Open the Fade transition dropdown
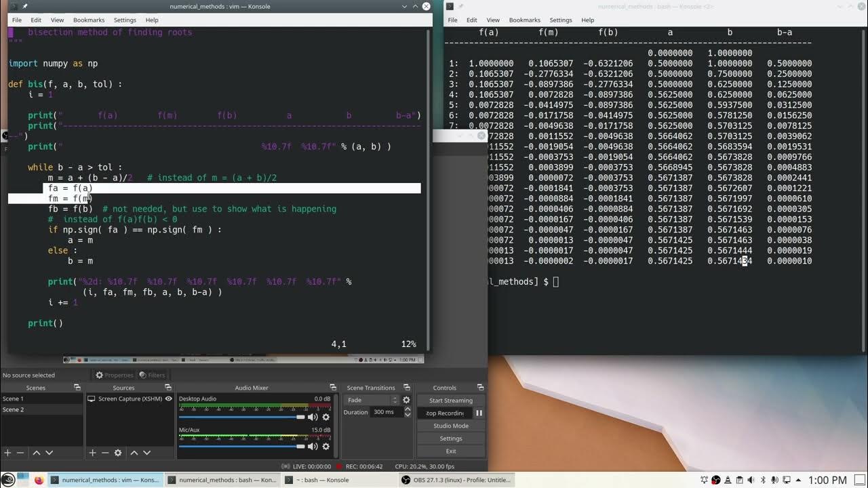The height and width of the screenshot is (488, 868). (372, 400)
